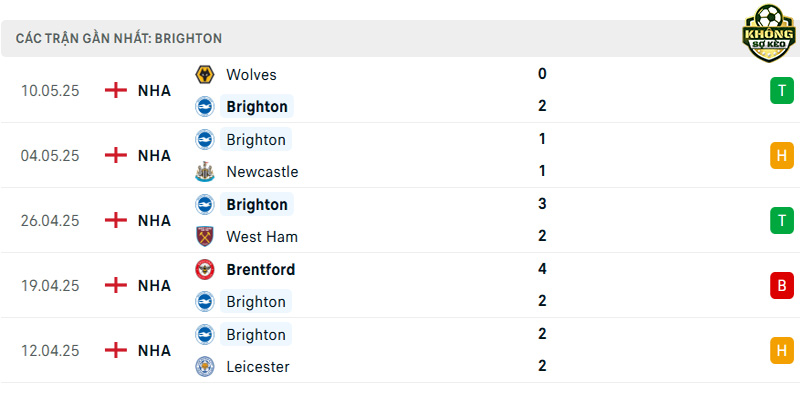
Task: Open the Wolves team link
Action: tap(252, 74)
